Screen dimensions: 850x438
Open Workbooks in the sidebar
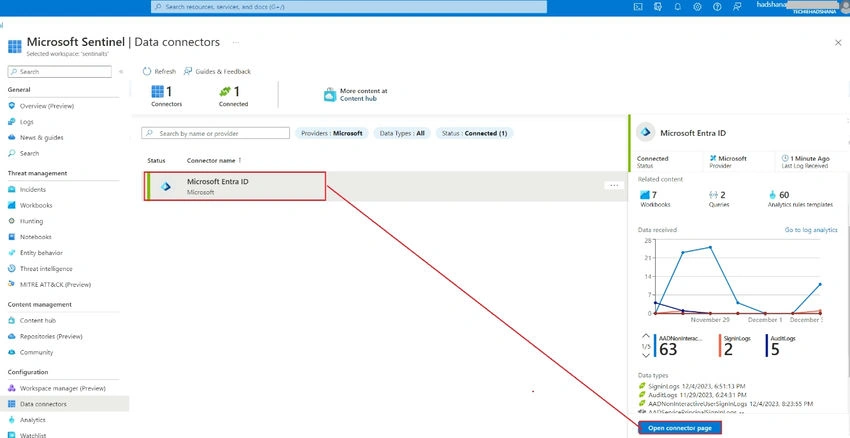(36, 205)
